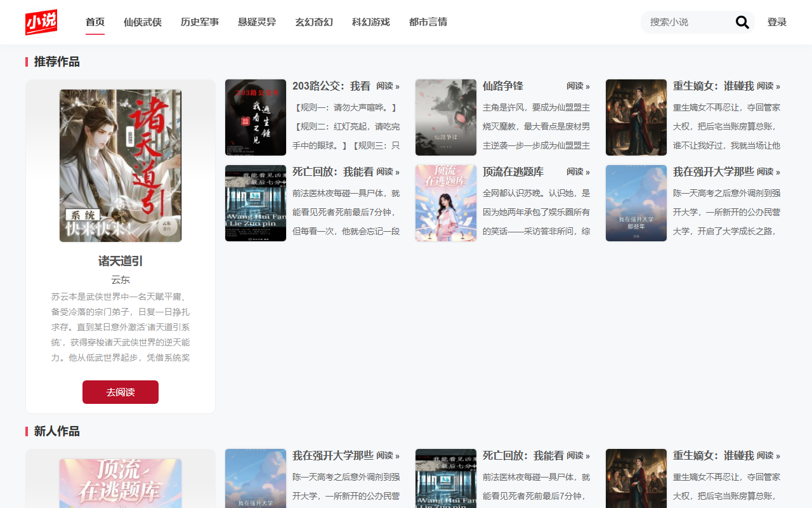
Task: Open the 死亡回放 cover in 新人作品
Action: point(446,478)
